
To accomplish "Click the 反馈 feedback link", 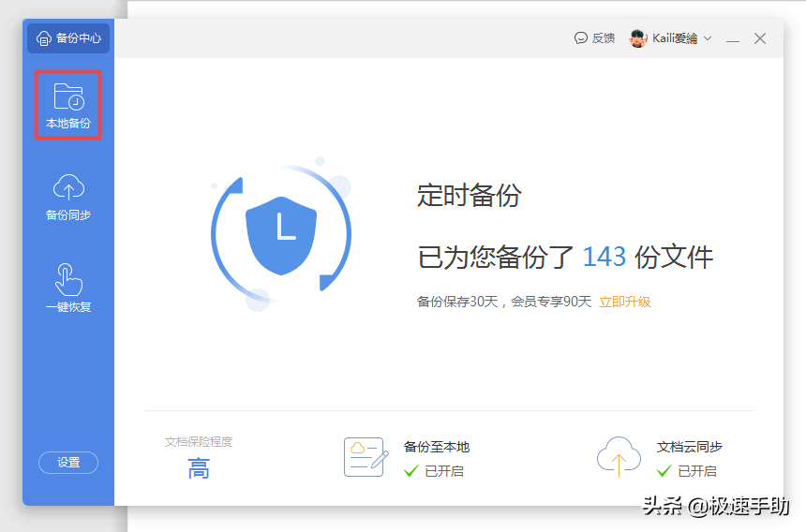I will (594, 38).
